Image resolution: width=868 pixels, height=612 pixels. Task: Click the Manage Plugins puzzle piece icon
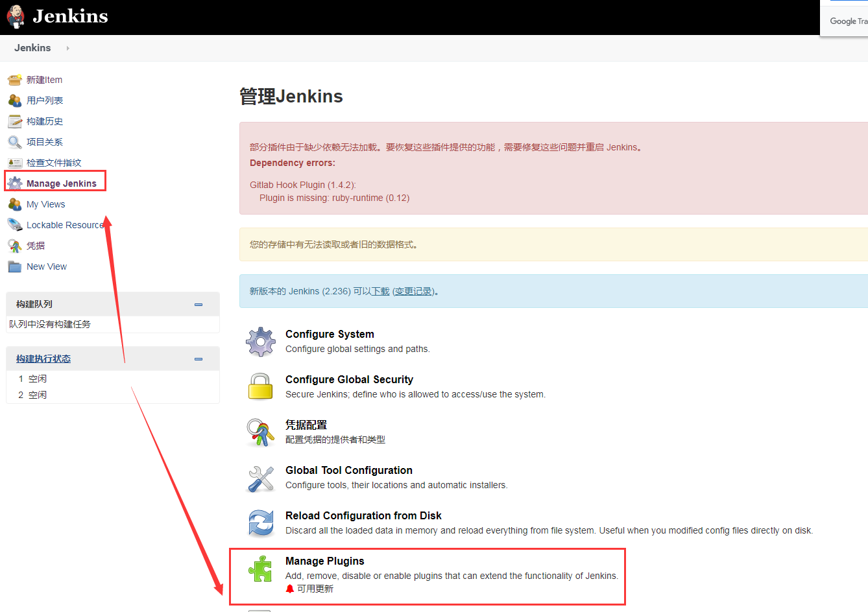pyautogui.click(x=261, y=569)
